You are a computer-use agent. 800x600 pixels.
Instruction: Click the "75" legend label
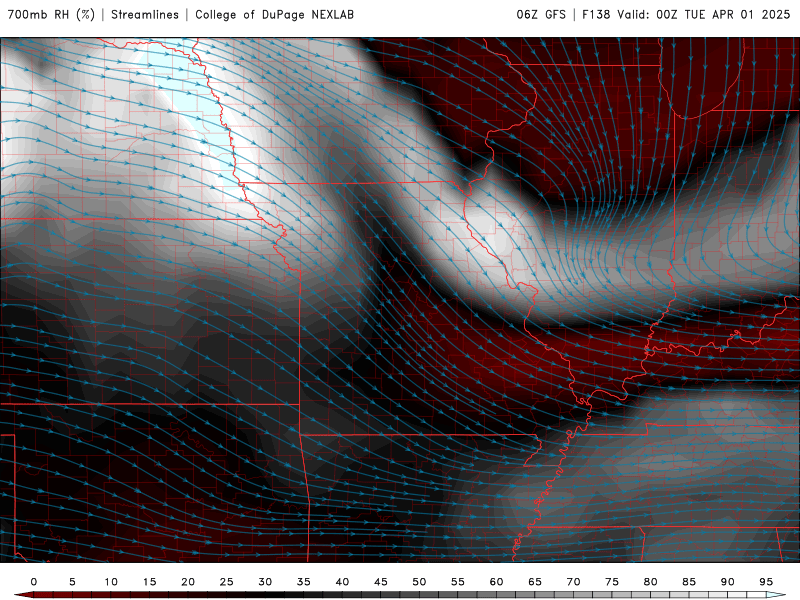(x=612, y=582)
